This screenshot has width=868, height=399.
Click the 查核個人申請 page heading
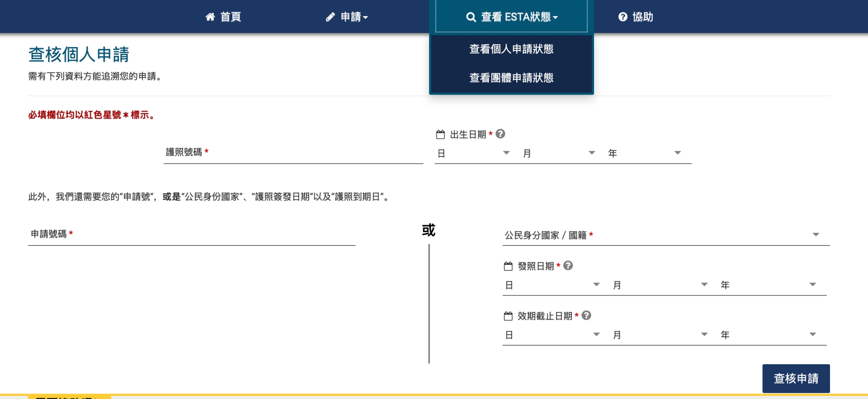79,55
